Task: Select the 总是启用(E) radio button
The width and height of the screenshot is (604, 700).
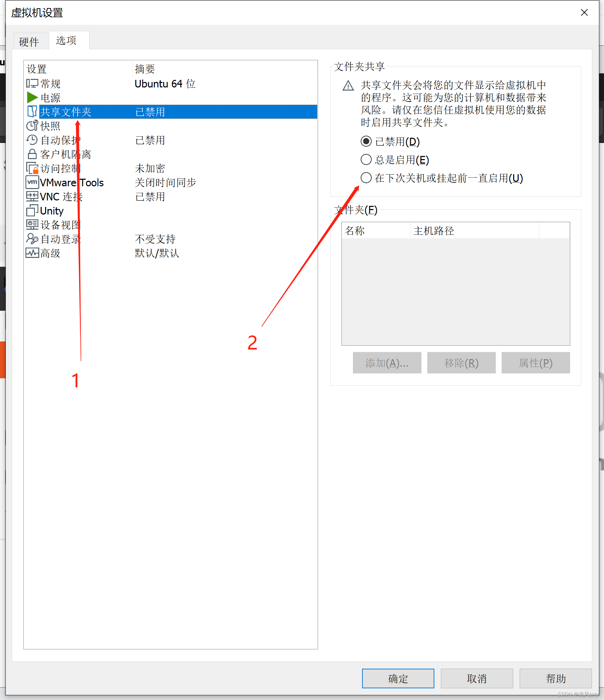Action: (366, 159)
